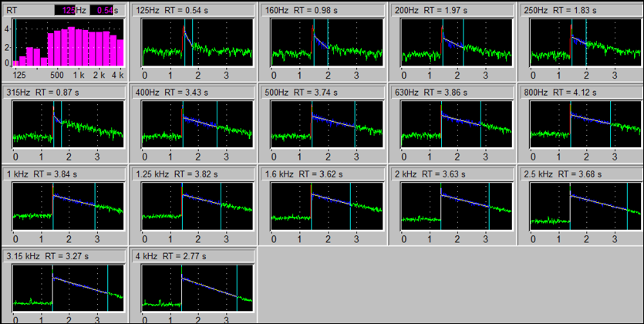Click the '500' label on RT chart axis
This screenshot has height=324, width=644.
pos(56,75)
